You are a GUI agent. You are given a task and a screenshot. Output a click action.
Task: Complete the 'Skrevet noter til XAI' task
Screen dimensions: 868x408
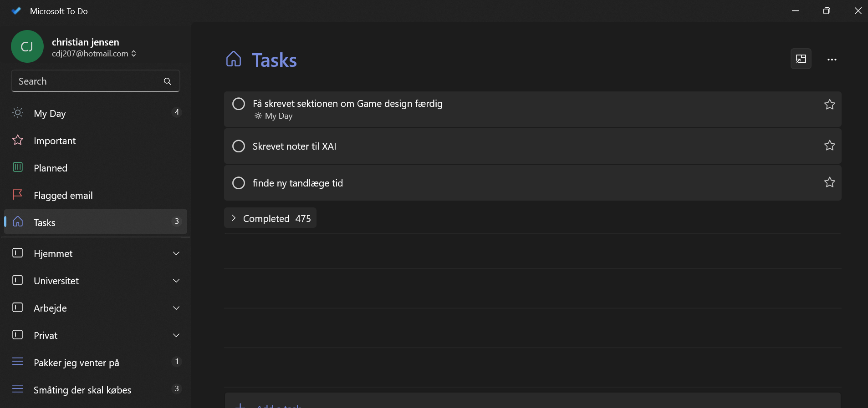pyautogui.click(x=239, y=146)
